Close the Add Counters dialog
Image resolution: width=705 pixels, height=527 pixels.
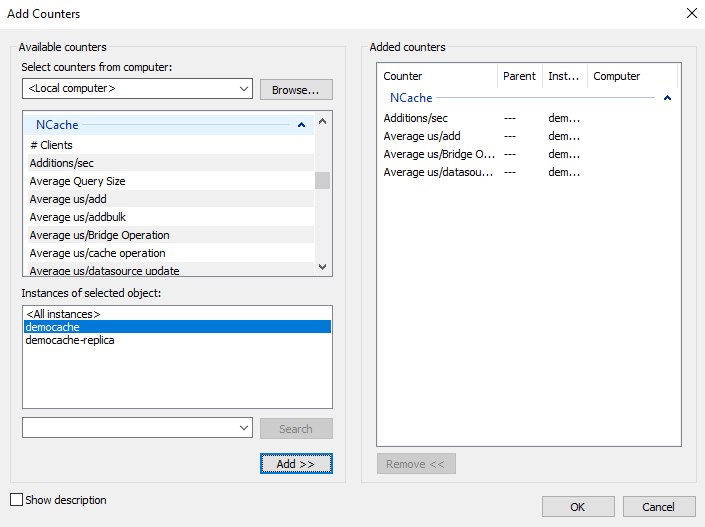pos(692,13)
